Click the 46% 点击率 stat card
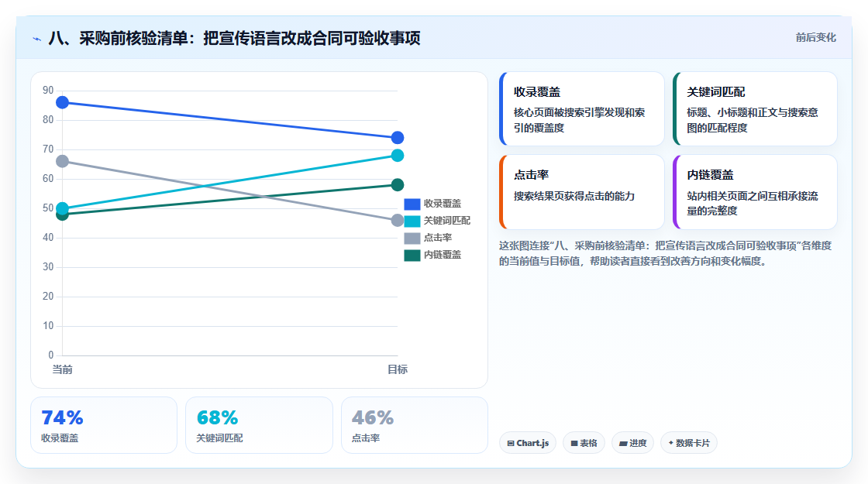868x484 pixels. pos(415,425)
